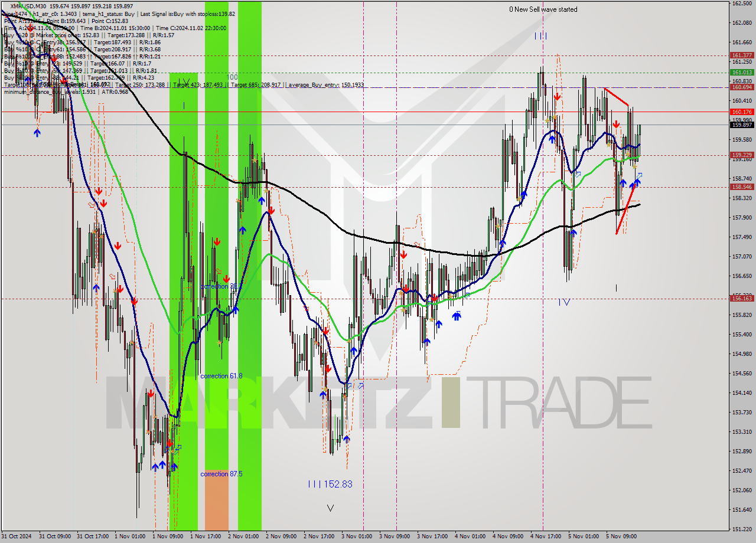The height and width of the screenshot is (543, 756).
Task: Click the red 161.377 price level tag
Action: [x=742, y=55]
